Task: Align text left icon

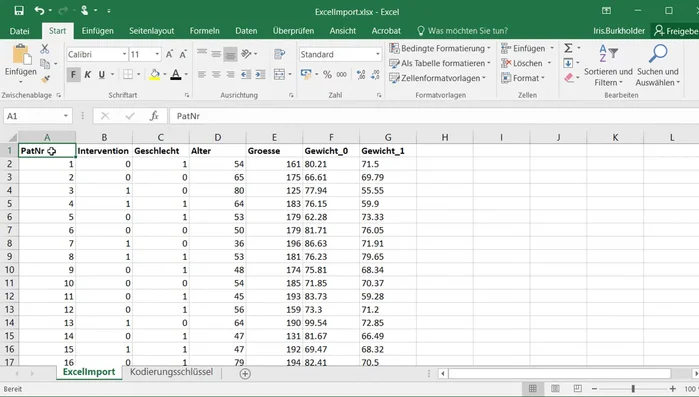Action: (x=202, y=74)
